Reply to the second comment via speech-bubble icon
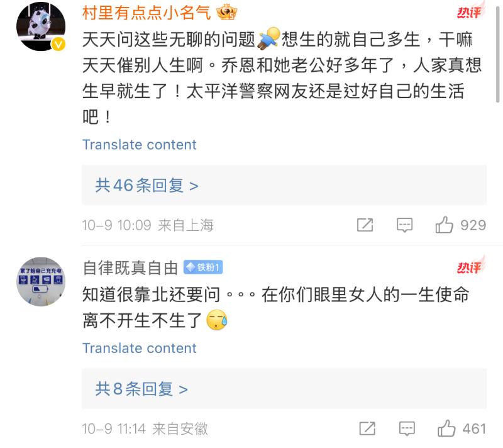 click(x=406, y=429)
